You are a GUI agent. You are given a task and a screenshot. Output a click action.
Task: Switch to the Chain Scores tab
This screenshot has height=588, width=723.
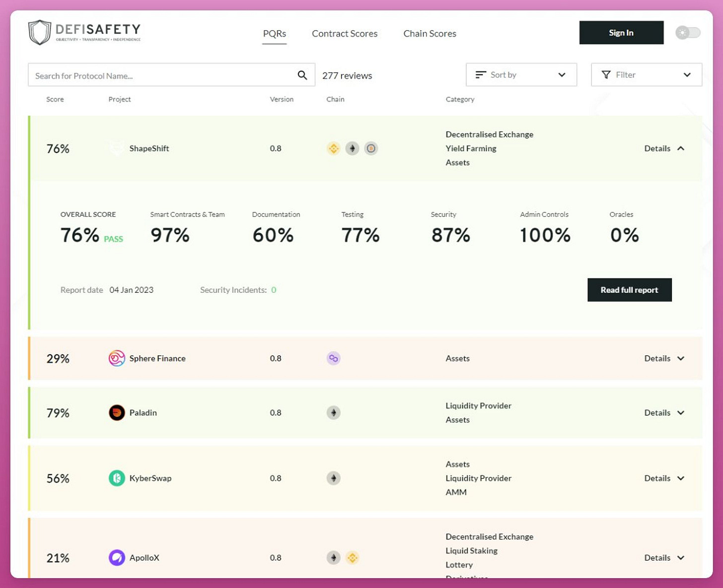430,34
